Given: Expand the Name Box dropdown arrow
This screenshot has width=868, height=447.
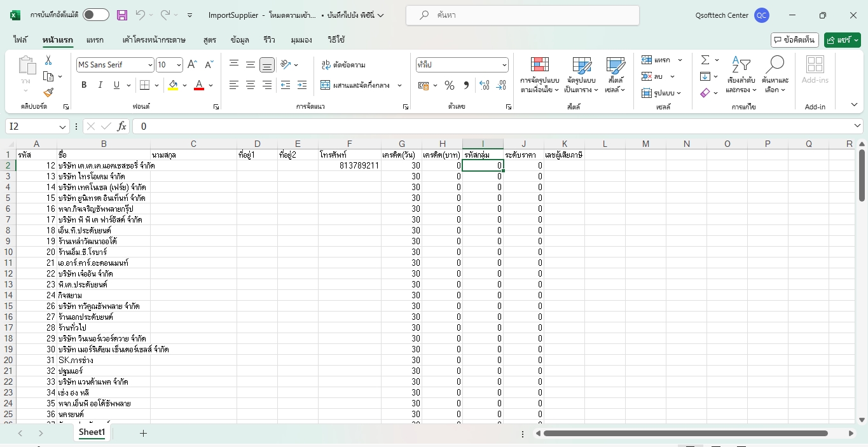Looking at the screenshot, I should coord(62,127).
